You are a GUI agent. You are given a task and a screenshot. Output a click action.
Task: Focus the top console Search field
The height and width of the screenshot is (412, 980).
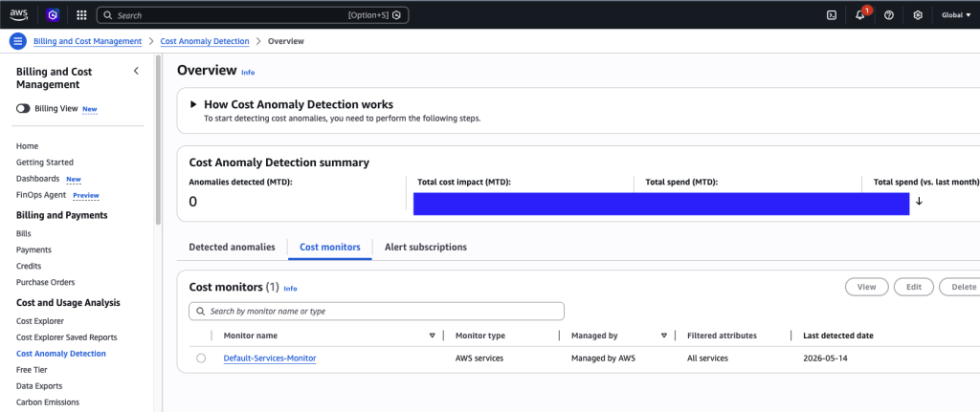(253, 15)
